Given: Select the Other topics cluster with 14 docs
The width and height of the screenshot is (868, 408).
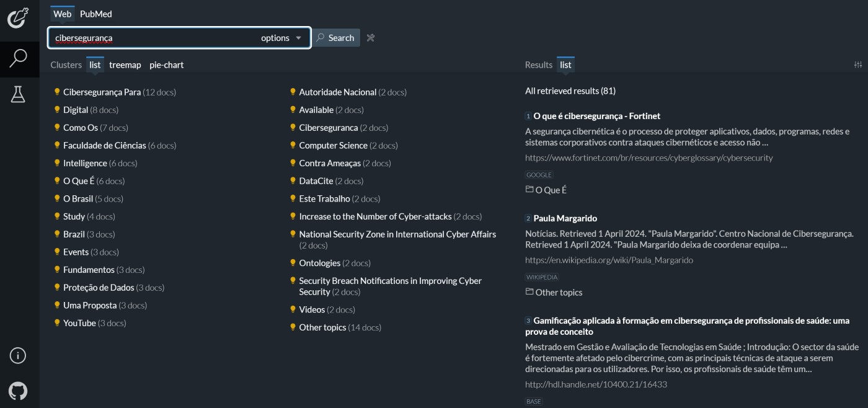Looking at the screenshot, I should tap(322, 327).
